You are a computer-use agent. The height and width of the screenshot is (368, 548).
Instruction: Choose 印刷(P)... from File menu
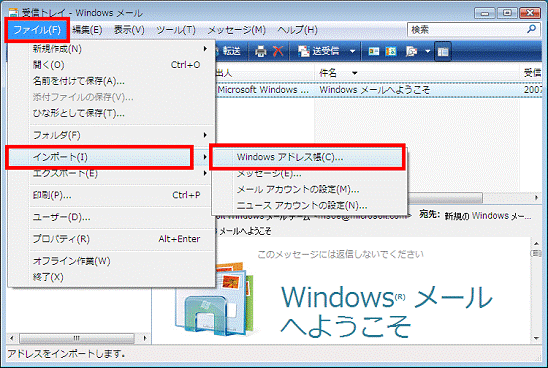[111, 195]
